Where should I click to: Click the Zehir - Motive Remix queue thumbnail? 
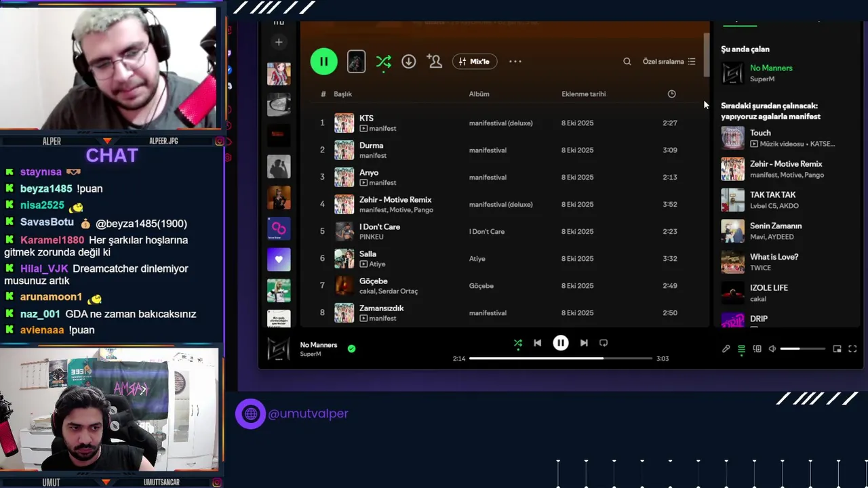(x=732, y=169)
